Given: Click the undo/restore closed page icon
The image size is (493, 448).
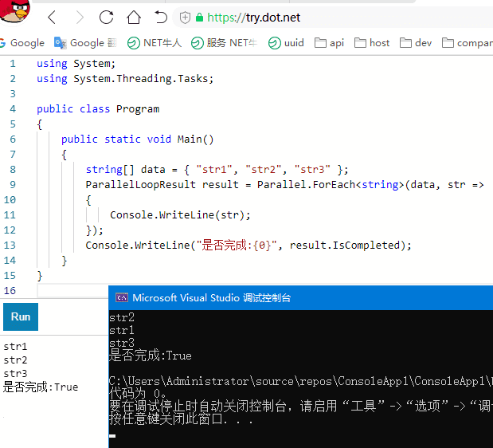Looking at the screenshot, I should pyautogui.click(x=161, y=17).
